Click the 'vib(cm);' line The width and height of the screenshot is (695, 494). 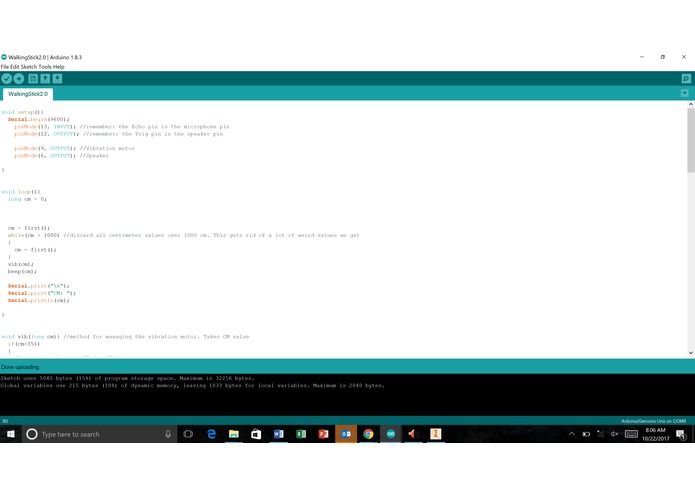(20, 265)
